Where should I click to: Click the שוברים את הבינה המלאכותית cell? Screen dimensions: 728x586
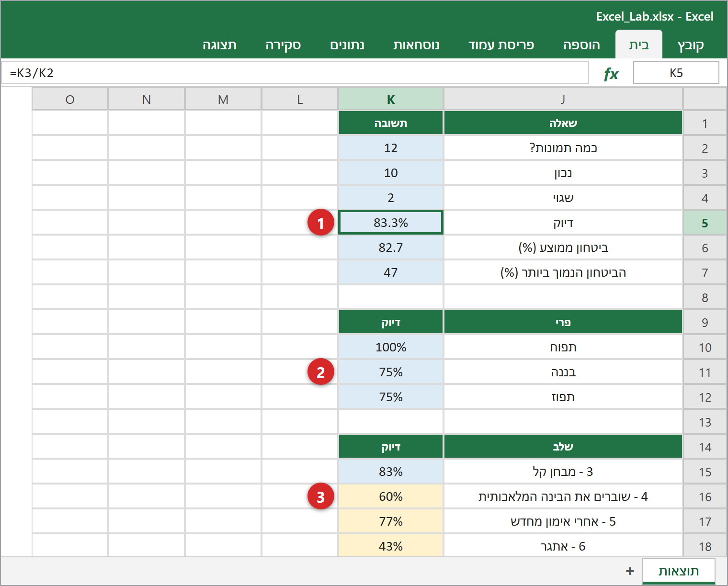pos(563,496)
